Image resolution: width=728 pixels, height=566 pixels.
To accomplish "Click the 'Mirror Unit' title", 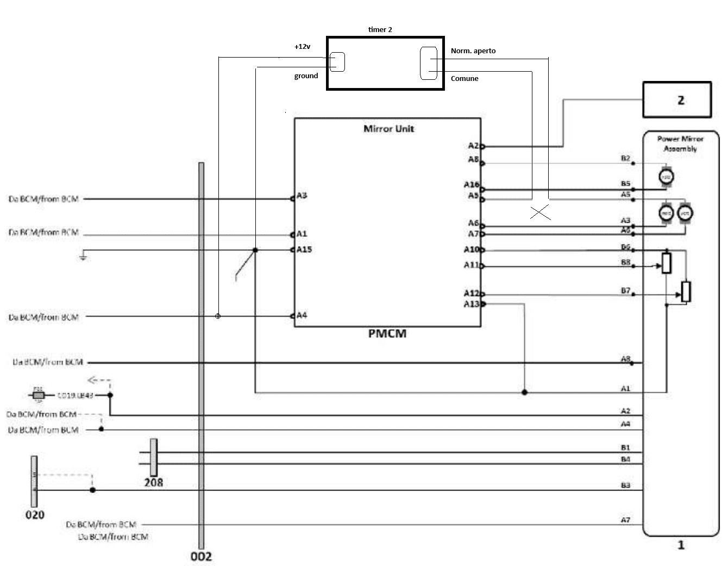I will click(388, 129).
